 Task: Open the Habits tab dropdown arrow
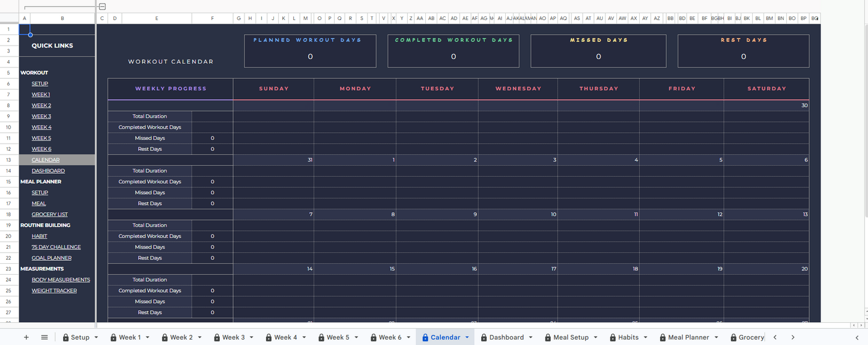coord(646,338)
